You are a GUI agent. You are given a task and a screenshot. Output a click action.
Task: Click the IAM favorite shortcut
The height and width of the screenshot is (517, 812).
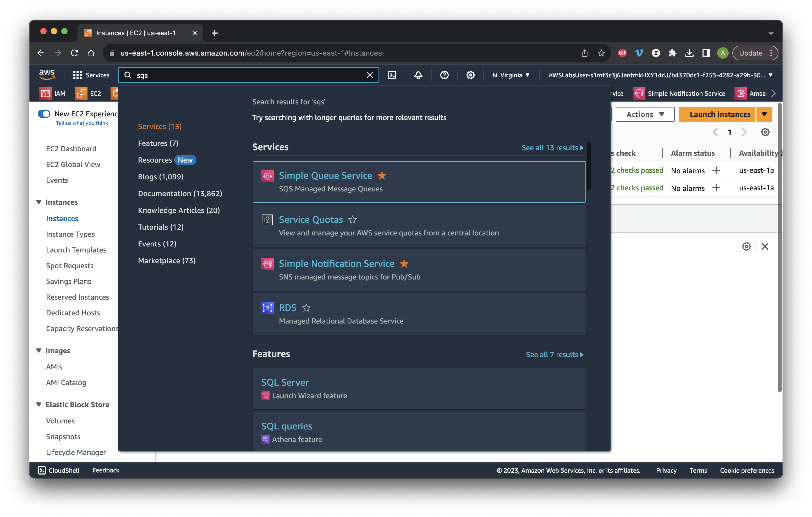[x=53, y=93]
